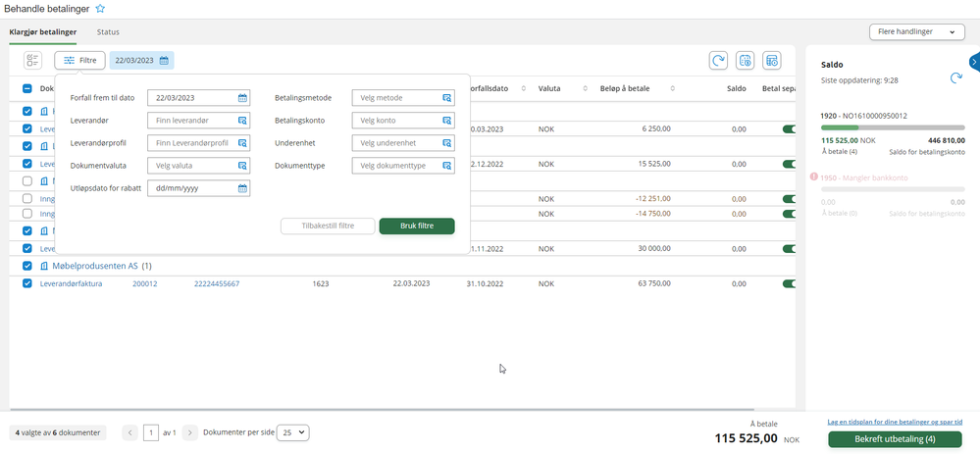Open the Leverandør lookup icon
The width and height of the screenshot is (980, 454).
(x=242, y=121)
